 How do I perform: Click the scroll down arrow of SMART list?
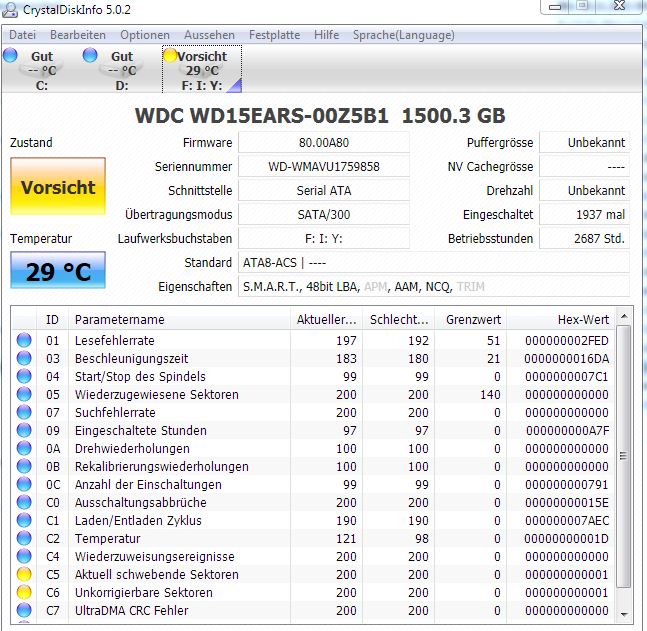pos(624,614)
